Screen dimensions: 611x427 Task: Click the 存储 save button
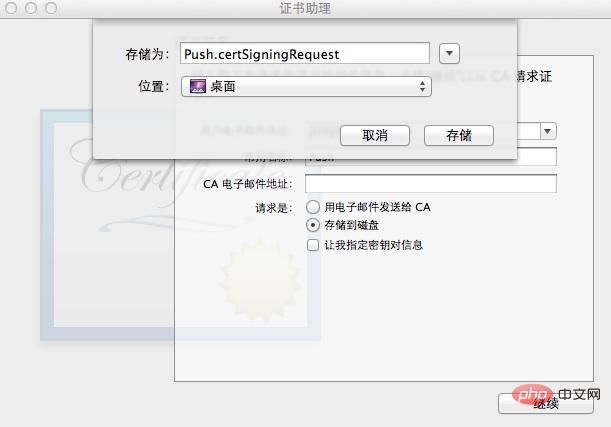coord(459,135)
